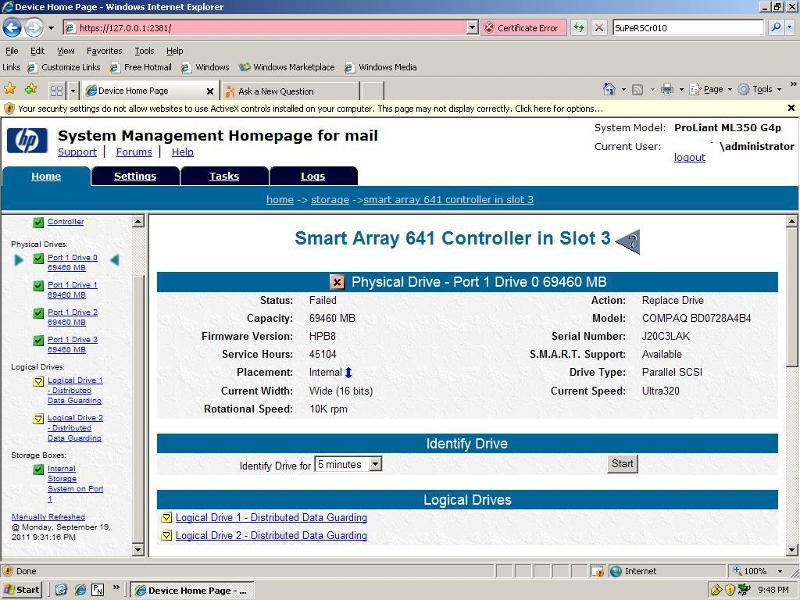Image resolution: width=800 pixels, height=600 pixels.
Task: Click the HP logo
Action: pyautogui.click(x=27, y=140)
